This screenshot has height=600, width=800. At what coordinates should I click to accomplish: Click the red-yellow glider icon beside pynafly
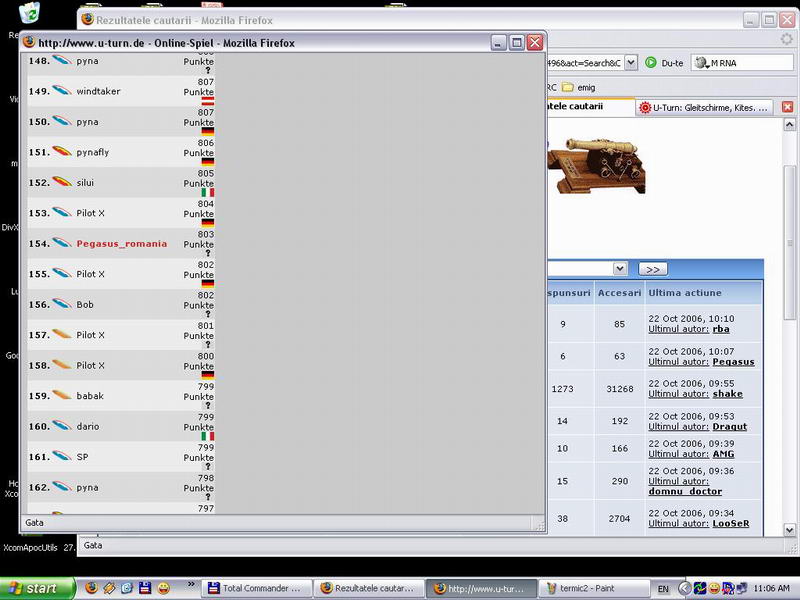click(x=62, y=151)
